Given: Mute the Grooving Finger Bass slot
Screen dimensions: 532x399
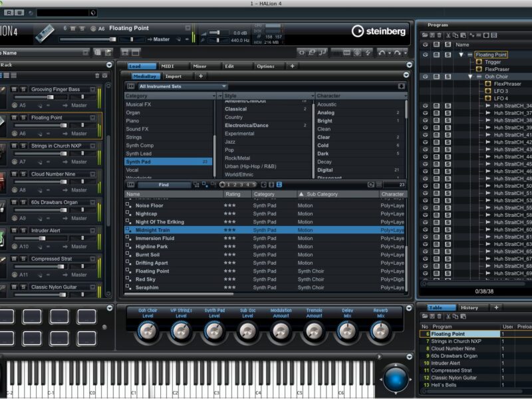Looking at the screenshot, I should pyautogui.click(x=13, y=89).
